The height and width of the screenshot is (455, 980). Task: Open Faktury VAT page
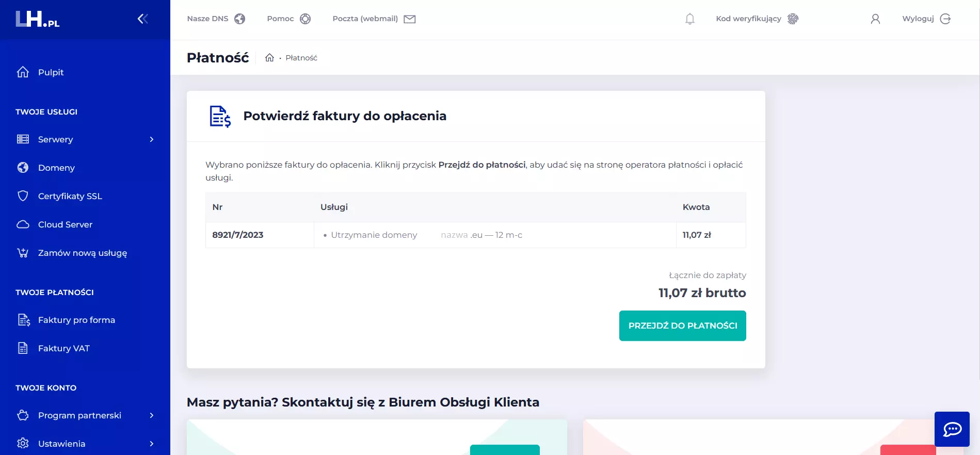(63, 348)
